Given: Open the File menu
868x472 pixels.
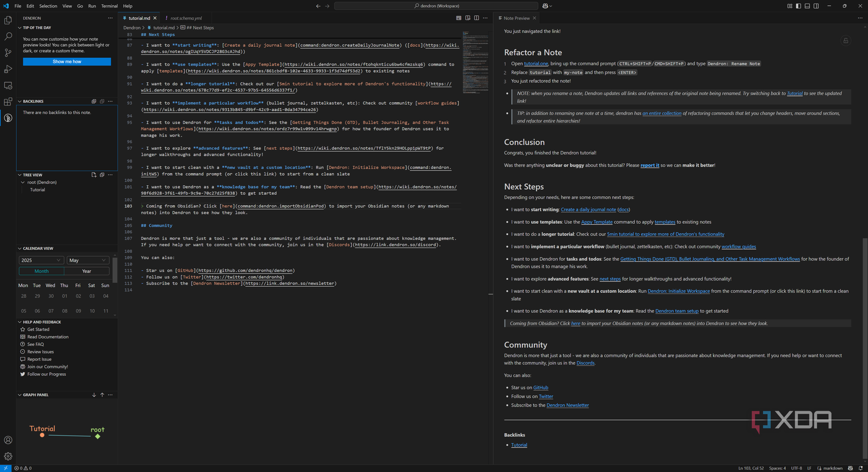Looking at the screenshot, I should coord(18,6).
